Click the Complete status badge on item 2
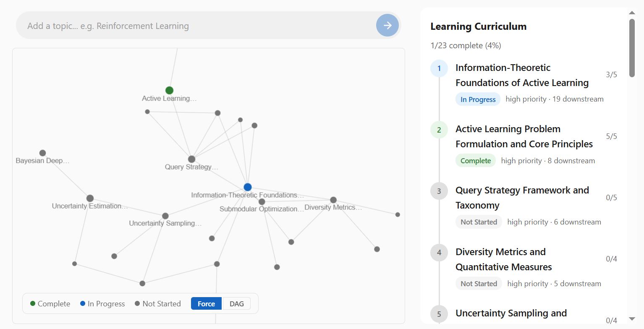Screen dimensions: 644x329 tap(475, 161)
